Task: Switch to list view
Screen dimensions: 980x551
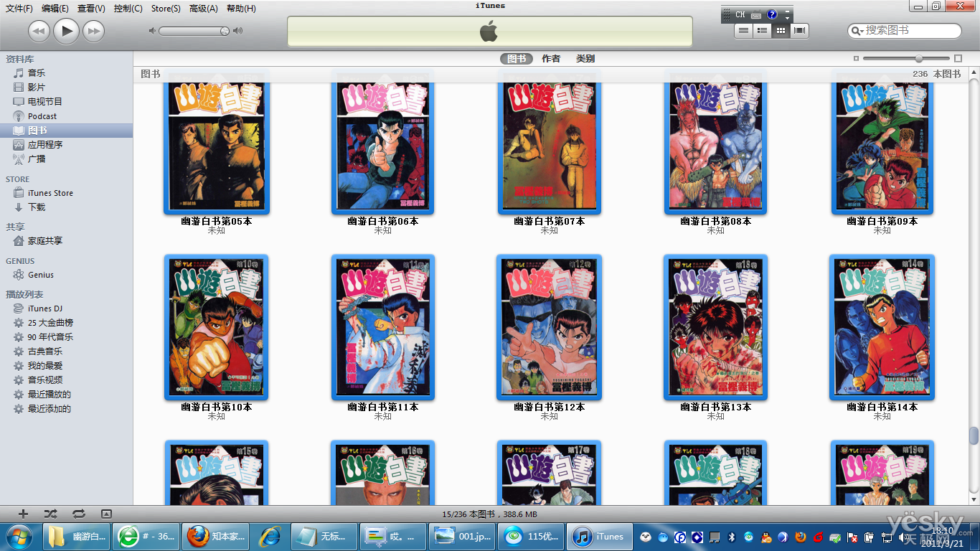Action: 743,30
